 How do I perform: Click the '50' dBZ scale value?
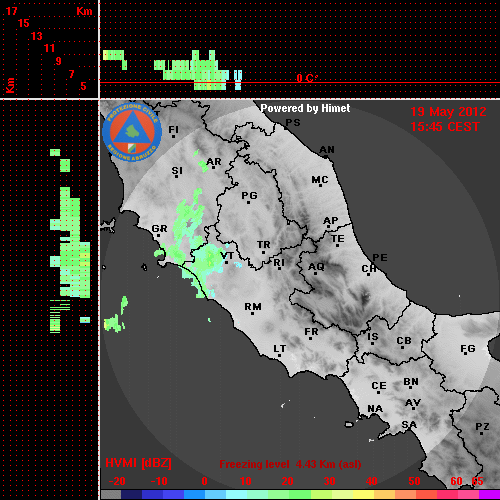[414, 481]
